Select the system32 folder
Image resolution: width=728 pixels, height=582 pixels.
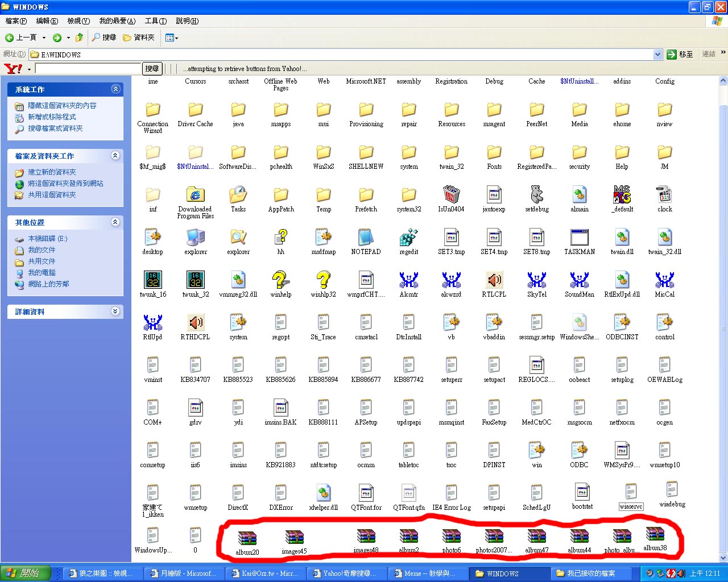pos(408,195)
